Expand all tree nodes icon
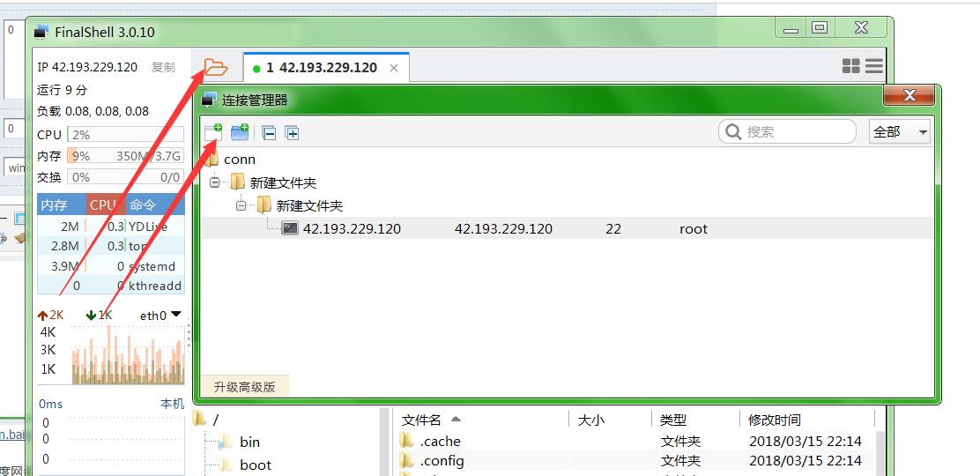980x476 pixels. point(293,133)
